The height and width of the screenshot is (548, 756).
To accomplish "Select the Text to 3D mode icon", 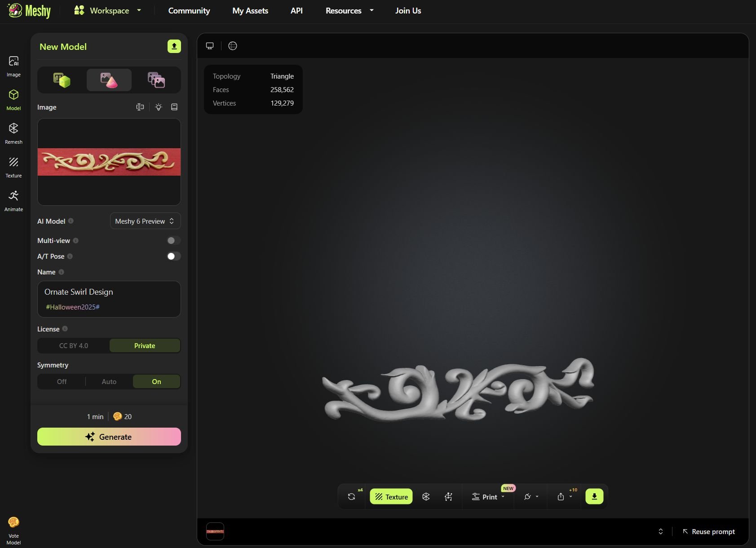I will click(62, 80).
